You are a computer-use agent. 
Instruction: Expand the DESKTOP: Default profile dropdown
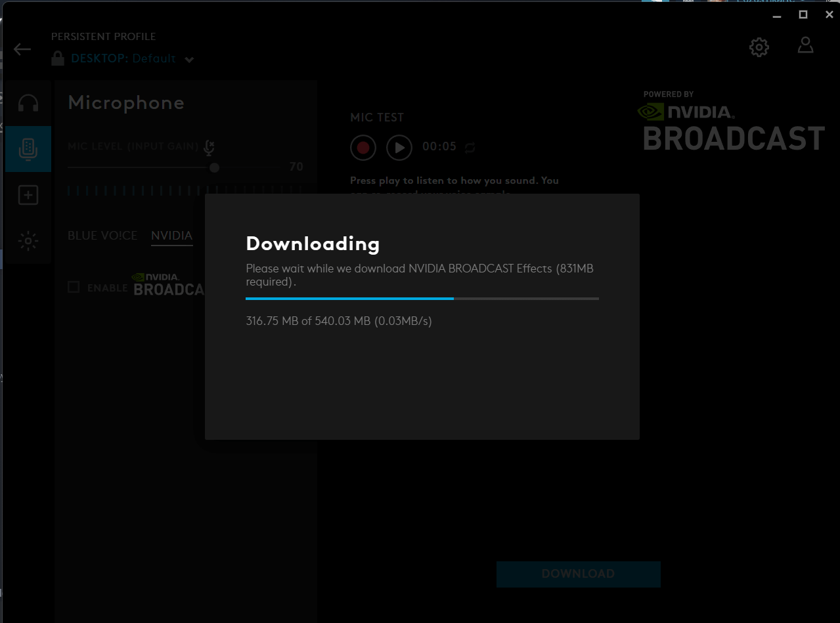coord(189,60)
